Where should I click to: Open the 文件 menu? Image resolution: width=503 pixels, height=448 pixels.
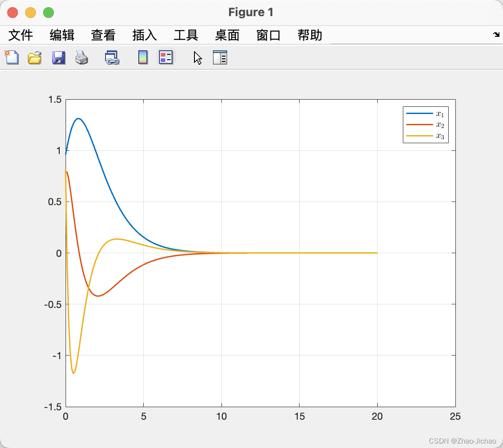(21, 35)
